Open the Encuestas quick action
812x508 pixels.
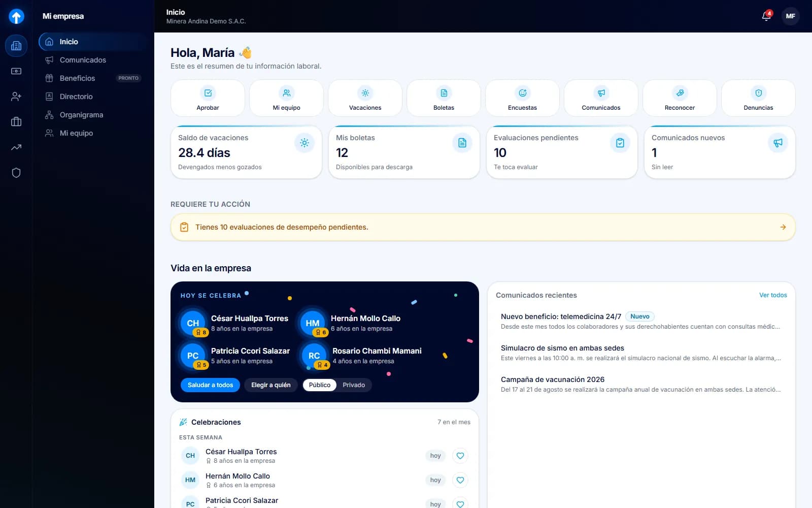point(522,98)
